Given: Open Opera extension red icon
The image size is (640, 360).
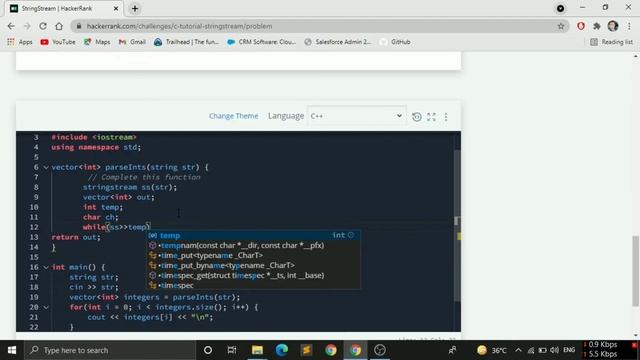Looking at the screenshot, I should click(581, 26).
